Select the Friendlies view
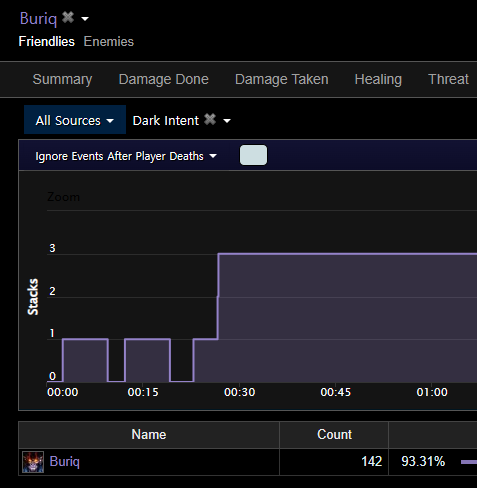The width and height of the screenshot is (477, 488). pos(47,42)
